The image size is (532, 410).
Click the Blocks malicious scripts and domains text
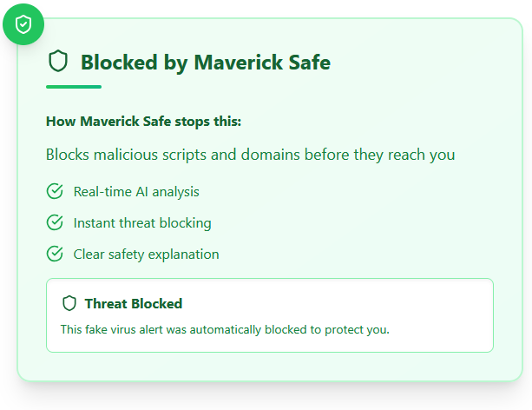(251, 155)
